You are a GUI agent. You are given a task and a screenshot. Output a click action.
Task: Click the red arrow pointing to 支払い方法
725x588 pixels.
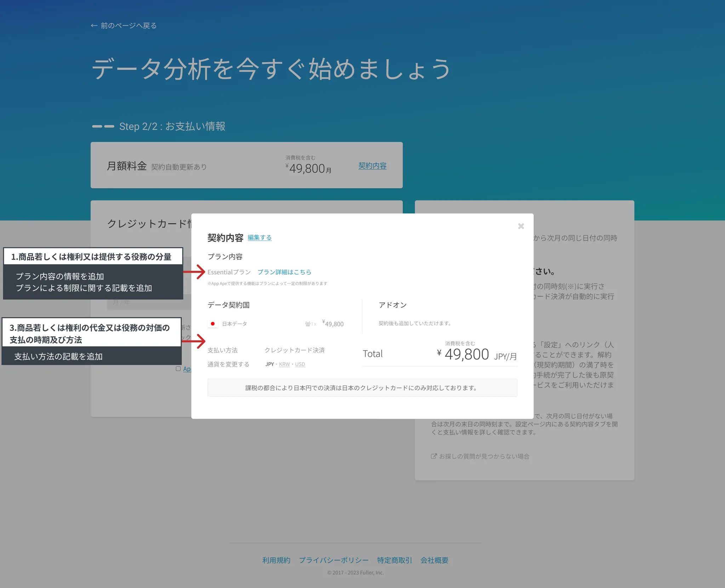195,341
